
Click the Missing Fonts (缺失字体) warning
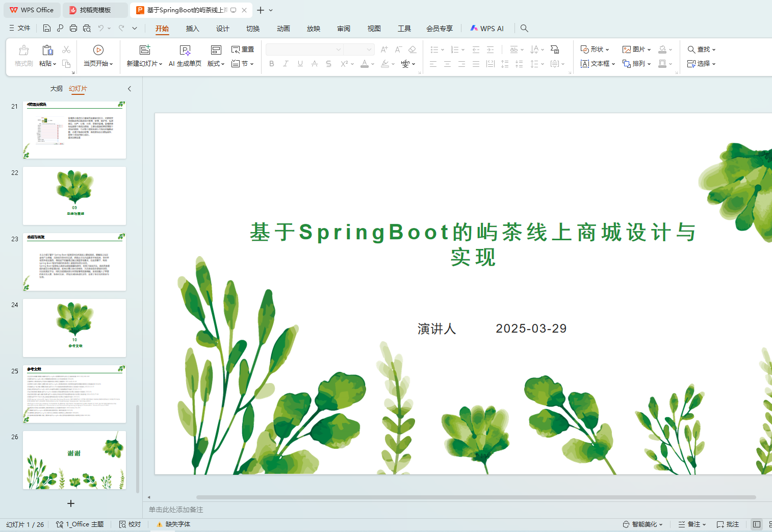pyautogui.click(x=173, y=524)
